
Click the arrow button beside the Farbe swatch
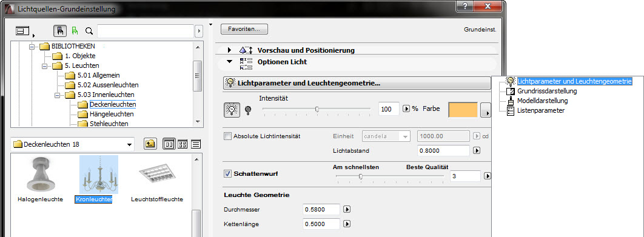tap(486, 110)
